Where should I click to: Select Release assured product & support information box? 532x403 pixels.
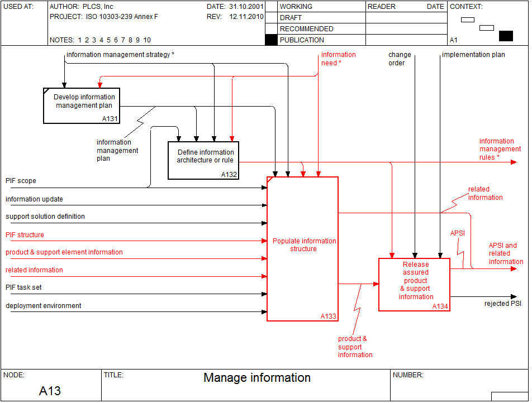(414, 285)
